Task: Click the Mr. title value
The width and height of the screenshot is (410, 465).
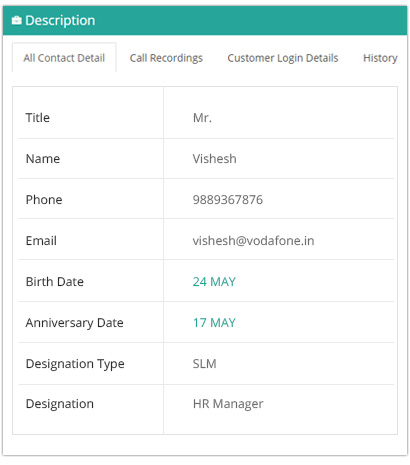Action: click(x=202, y=118)
